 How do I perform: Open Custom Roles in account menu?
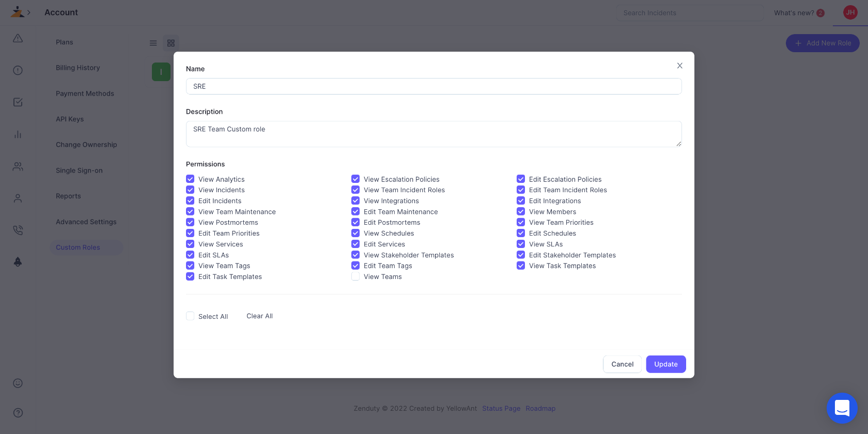pyautogui.click(x=78, y=247)
